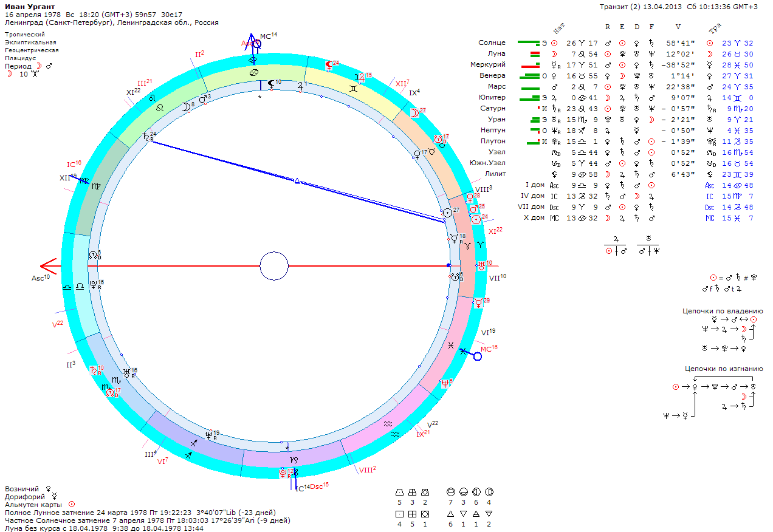Click the Луна без курса line

click(104, 528)
